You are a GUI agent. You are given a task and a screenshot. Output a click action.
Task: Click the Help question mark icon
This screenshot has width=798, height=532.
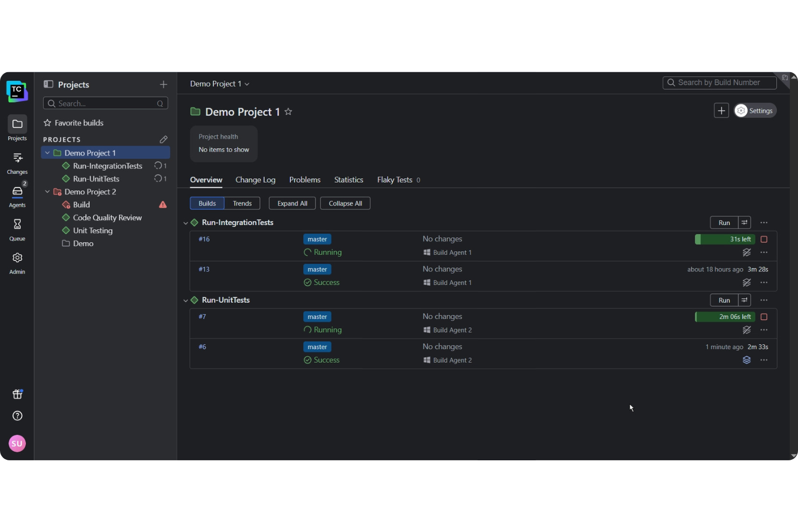[17, 416]
